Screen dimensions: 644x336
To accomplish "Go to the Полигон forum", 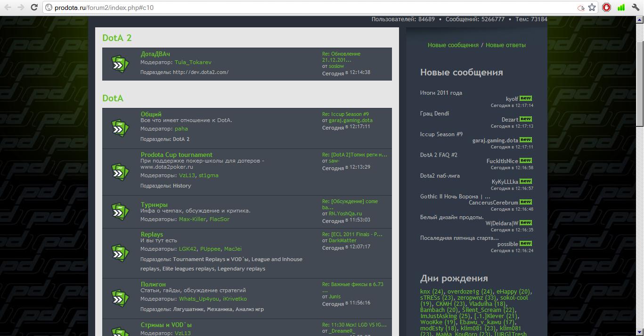I will (x=153, y=284).
